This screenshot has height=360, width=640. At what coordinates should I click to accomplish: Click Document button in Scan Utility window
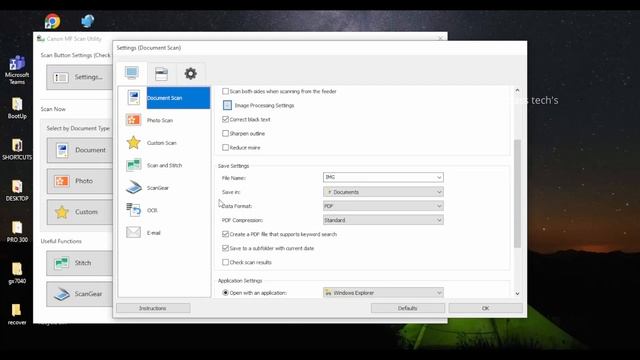(x=80, y=150)
